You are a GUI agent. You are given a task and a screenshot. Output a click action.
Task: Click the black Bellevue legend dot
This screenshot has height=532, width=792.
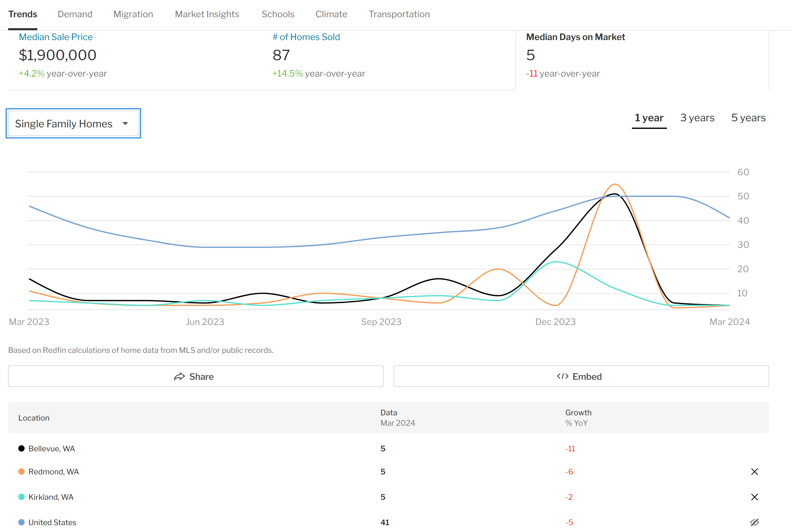(x=21, y=449)
